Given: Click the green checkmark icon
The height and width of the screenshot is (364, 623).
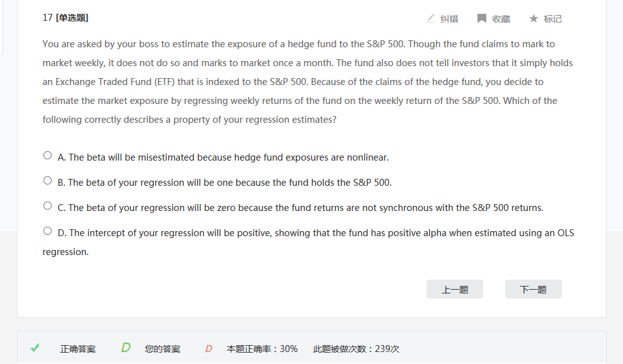Looking at the screenshot, I should pos(35,348).
